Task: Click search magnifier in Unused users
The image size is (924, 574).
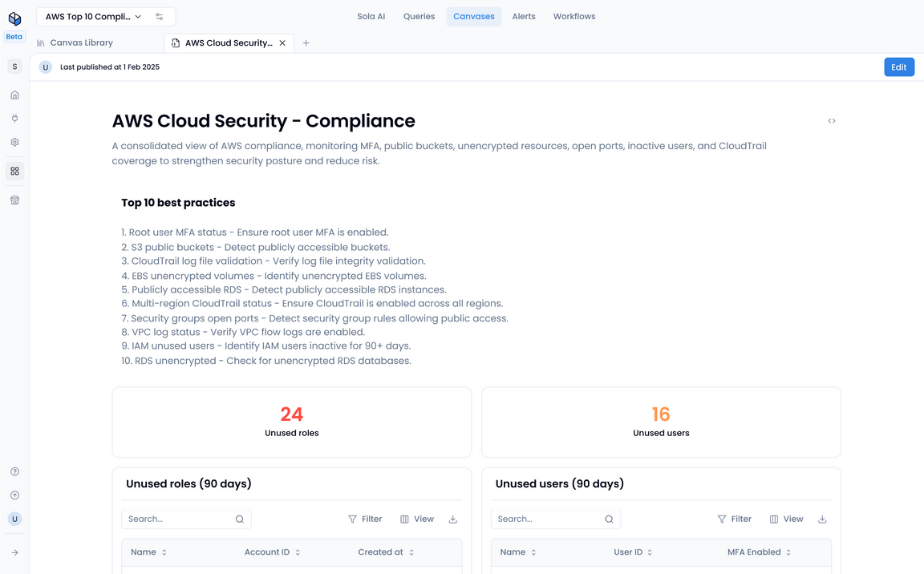Action: click(x=610, y=519)
